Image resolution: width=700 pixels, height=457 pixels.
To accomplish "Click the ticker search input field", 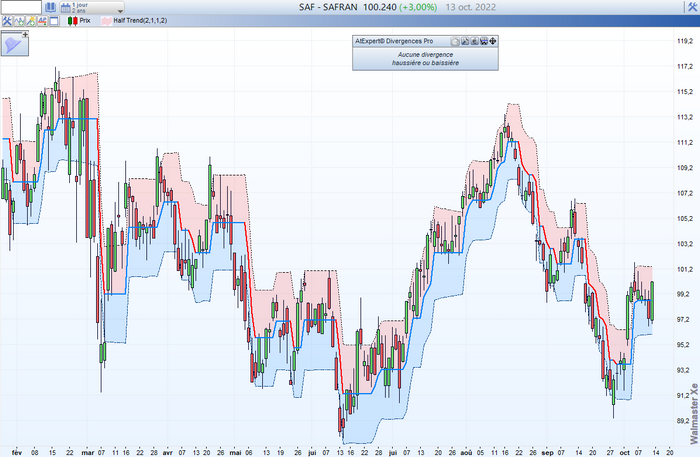I will pos(21,7).
